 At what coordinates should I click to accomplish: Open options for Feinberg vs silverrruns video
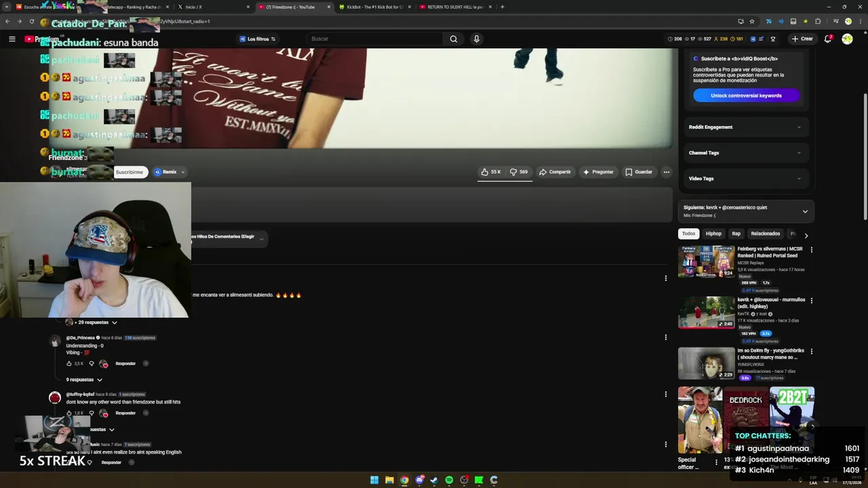tap(811, 249)
